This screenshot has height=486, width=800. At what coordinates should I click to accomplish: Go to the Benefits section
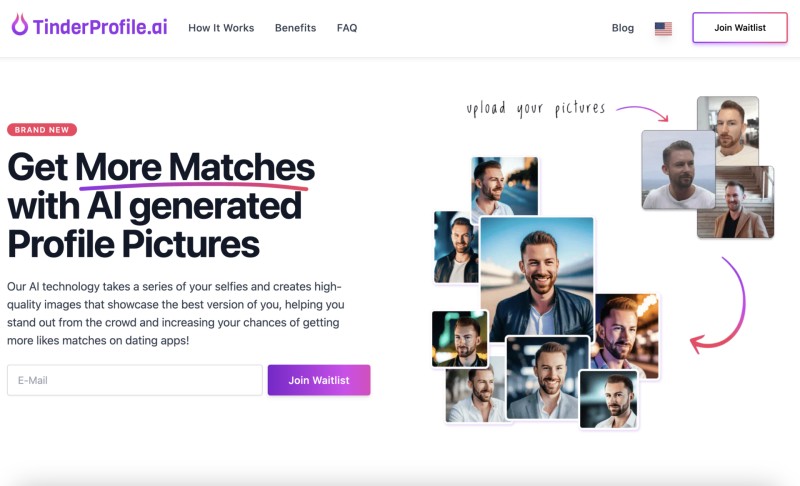tap(295, 28)
